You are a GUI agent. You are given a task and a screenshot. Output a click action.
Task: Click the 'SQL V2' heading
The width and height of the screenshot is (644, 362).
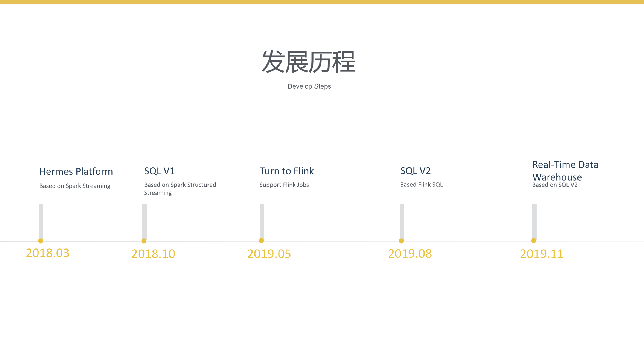(415, 171)
